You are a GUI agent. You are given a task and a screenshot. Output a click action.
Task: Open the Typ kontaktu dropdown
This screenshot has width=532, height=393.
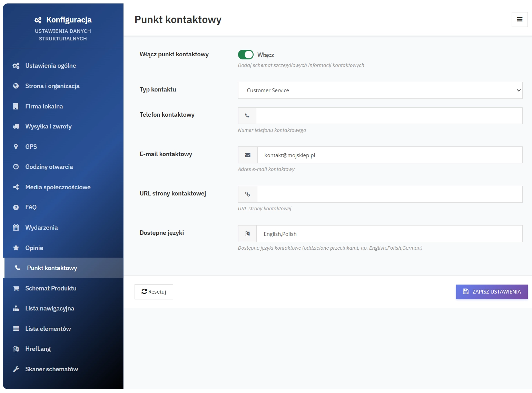pos(380,90)
